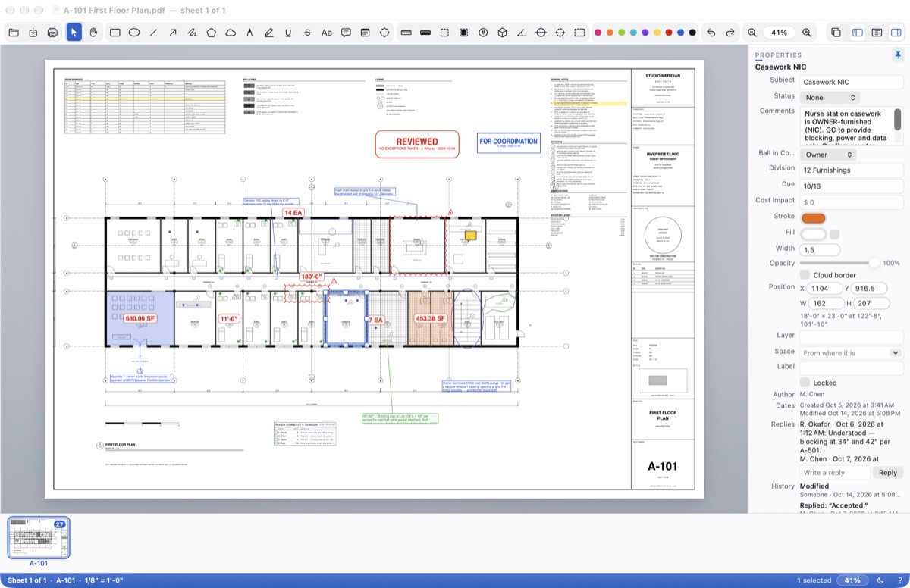The width and height of the screenshot is (910, 588).
Task: Enable the Cloud border checkbox
Action: point(805,275)
